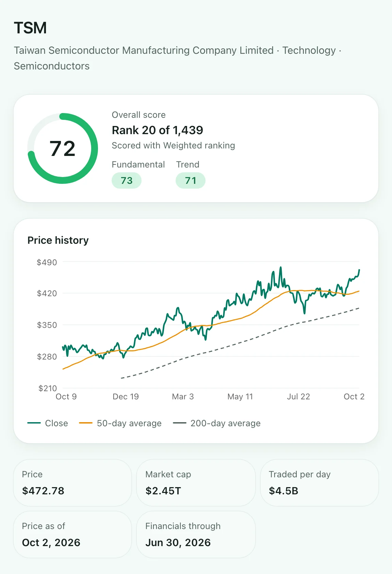Viewport: 392px width, 574px height.
Task: Click the $490 y-axis label
Action: click(47, 262)
